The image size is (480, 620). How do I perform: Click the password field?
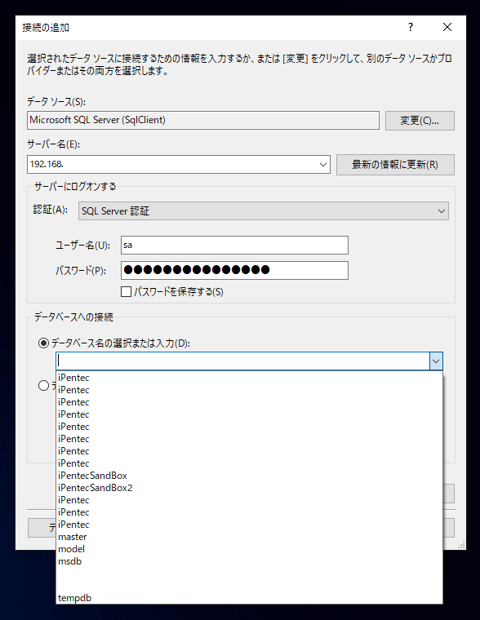click(234, 270)
